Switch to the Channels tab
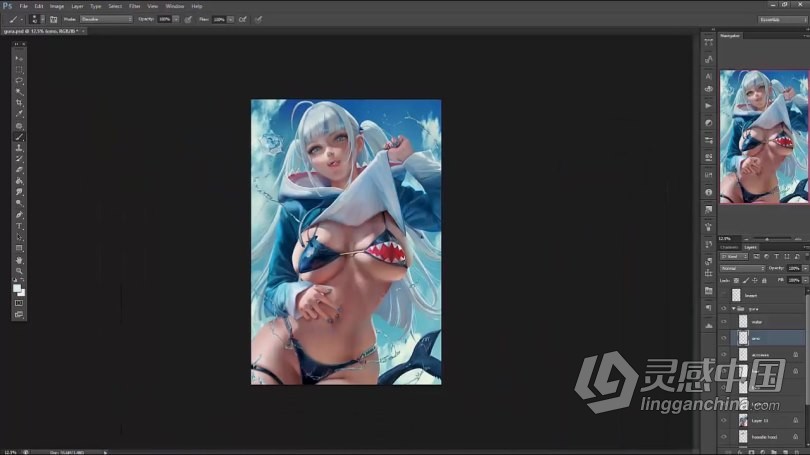The height and width of the screenshot is (455, 810). [x=729, y=247]
